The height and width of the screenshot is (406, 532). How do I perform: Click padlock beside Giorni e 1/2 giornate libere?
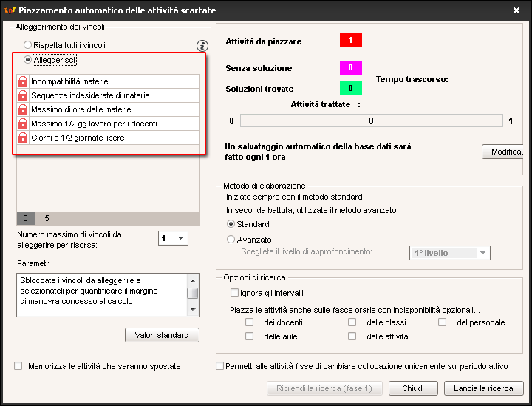(x=23, y=138)
